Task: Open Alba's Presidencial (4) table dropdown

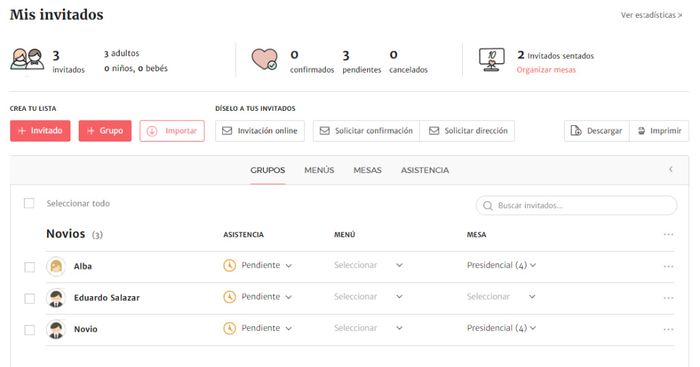Action: coord(501,265)
